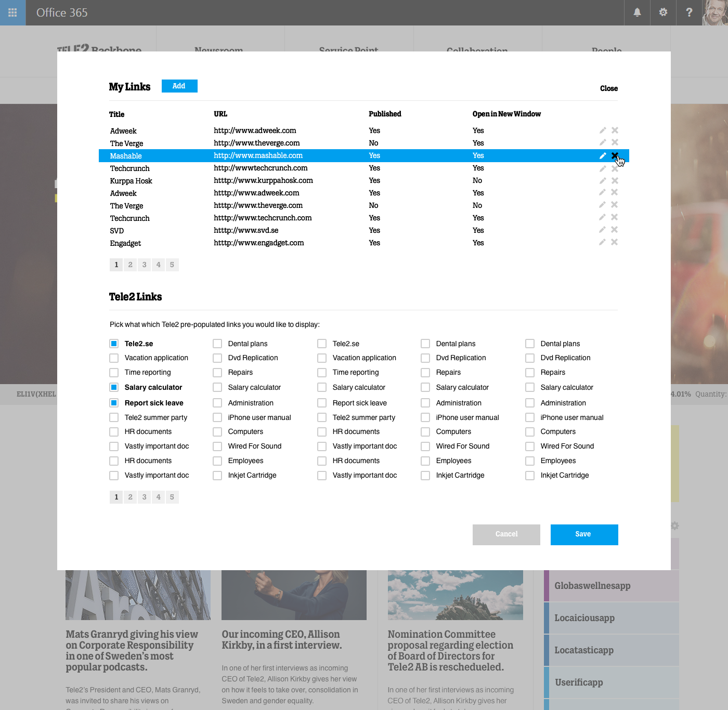Check Tele2 summer party in first column
Viewport: 728px width, 710px height.
point(114,417)
